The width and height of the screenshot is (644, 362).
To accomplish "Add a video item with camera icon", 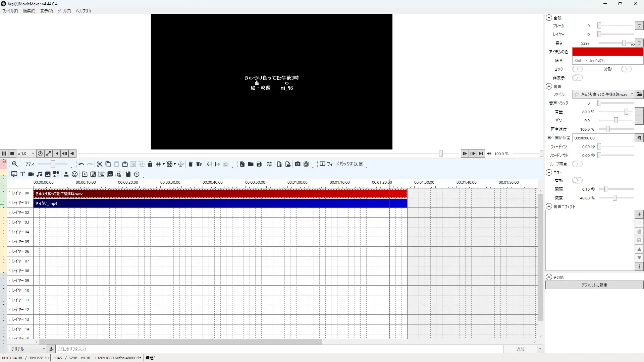I will [31, 174].
